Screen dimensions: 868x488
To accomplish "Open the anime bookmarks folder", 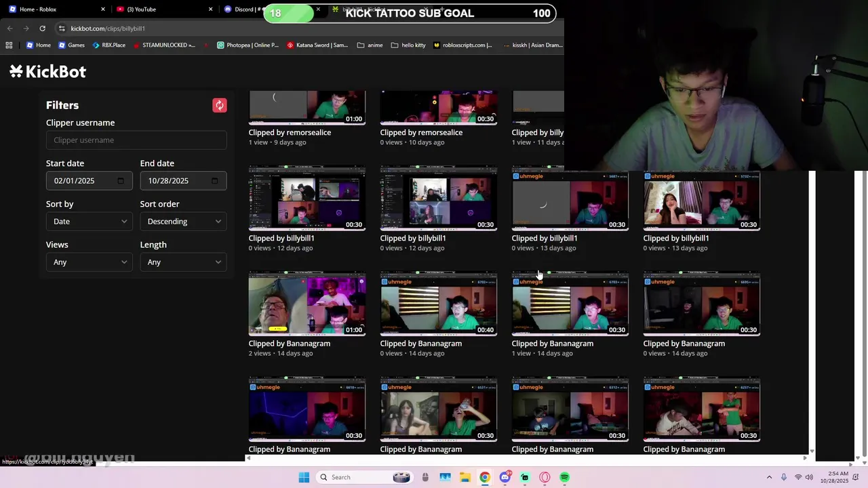I will click(369, 45).
